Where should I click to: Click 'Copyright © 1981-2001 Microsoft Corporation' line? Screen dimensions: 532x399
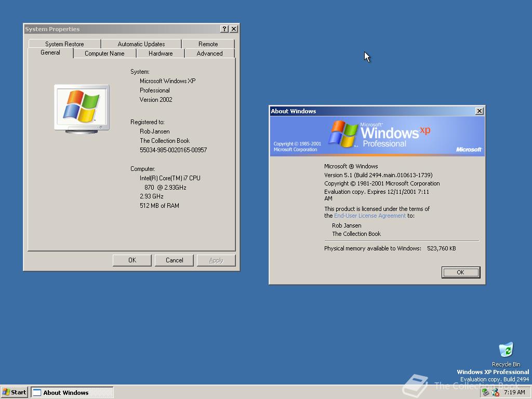click(382, 183)
